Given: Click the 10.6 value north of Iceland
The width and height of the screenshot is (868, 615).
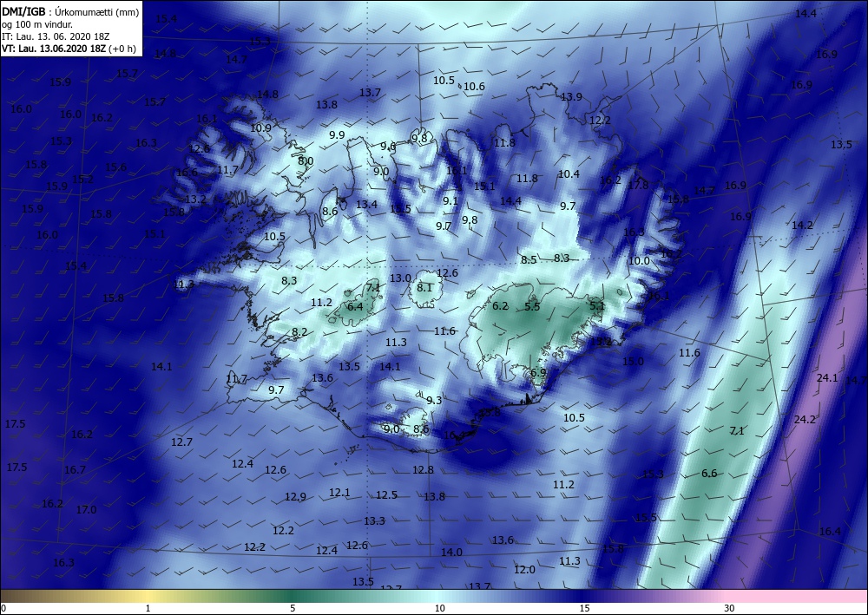Looking at the screenshot, I should pos(474,86).
